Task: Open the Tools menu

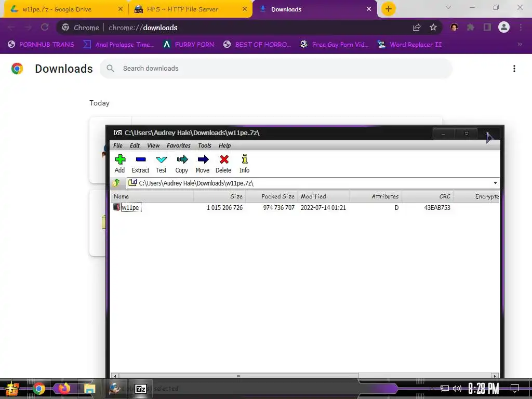Action: pyautogui.click(x=205, y=145)
